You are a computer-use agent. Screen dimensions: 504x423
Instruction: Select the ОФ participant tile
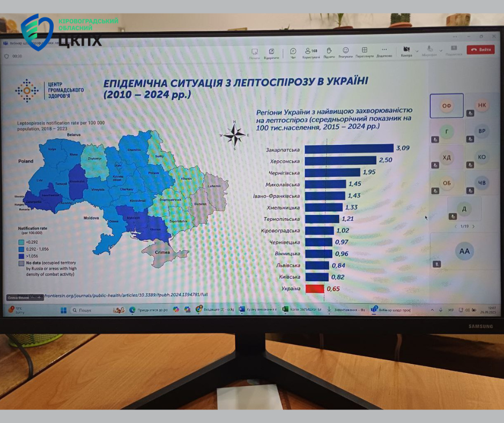pyautogui.click(x=446, y=106)
